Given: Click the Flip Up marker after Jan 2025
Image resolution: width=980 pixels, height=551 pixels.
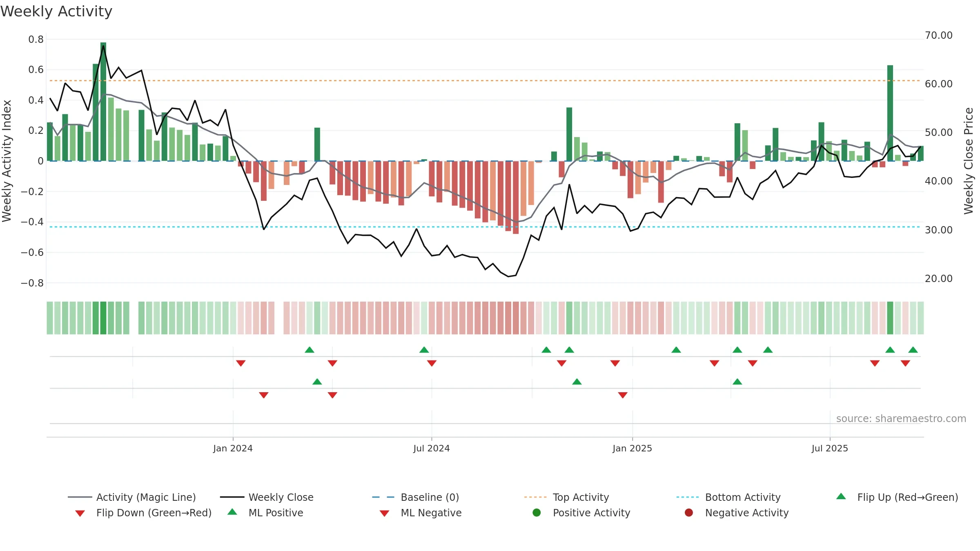Looking at the screenshot, I should tap(676, 350).
